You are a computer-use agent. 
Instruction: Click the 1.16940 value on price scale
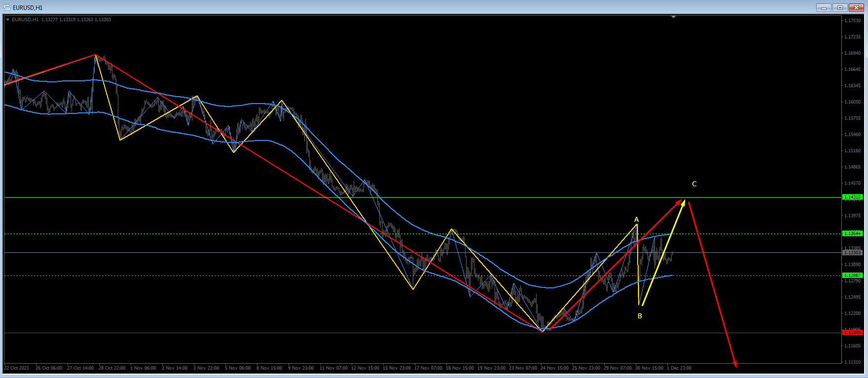pyautogui.click(x=853, y=53)
